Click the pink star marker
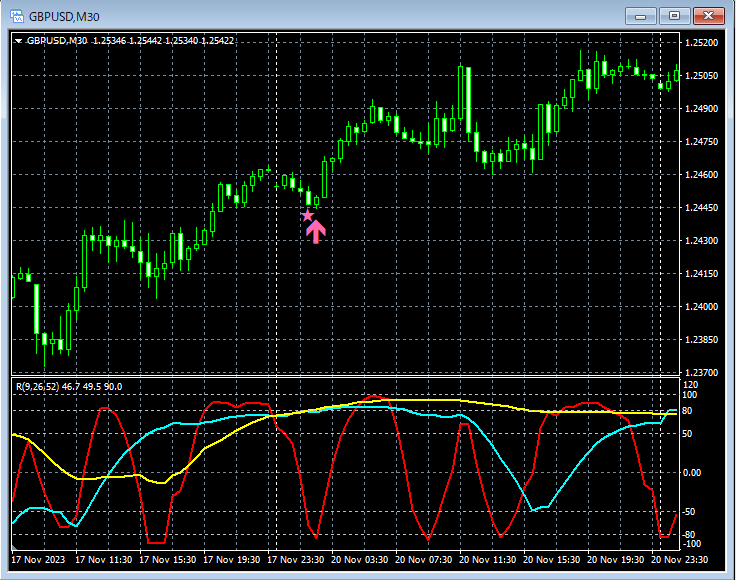This screenshot has width=737, height=580. pyautogui.click(x=307, y=215)
